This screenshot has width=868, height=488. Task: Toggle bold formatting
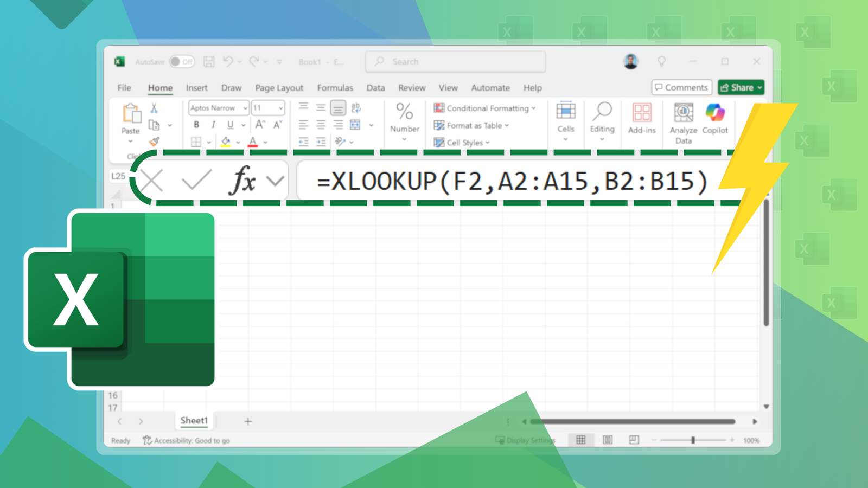[x=196, y=125]
